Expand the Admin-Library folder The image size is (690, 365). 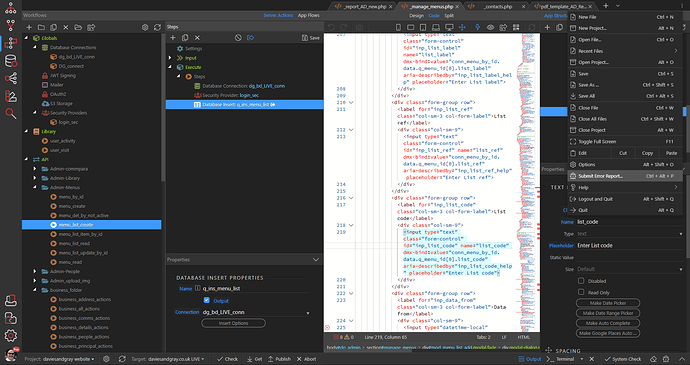click(35, 178)
